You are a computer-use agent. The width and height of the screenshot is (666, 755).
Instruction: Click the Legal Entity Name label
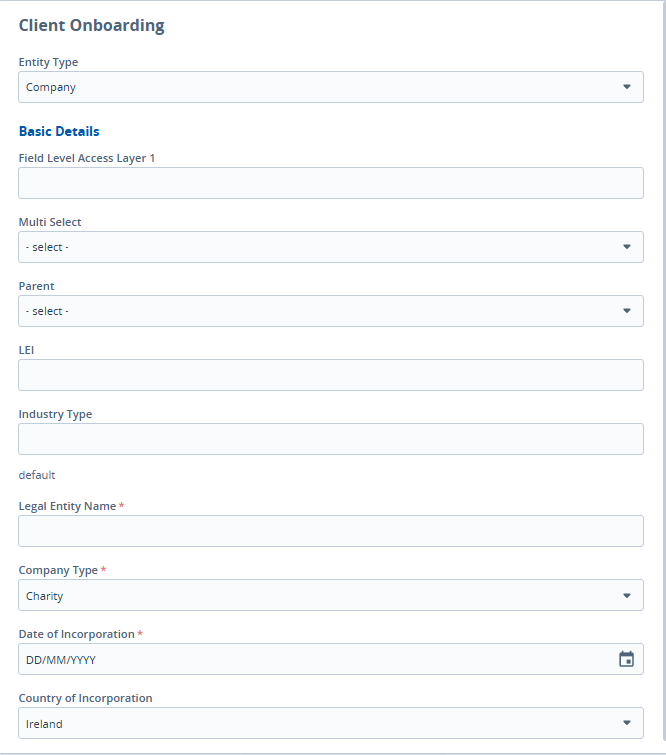coord(67,506)
